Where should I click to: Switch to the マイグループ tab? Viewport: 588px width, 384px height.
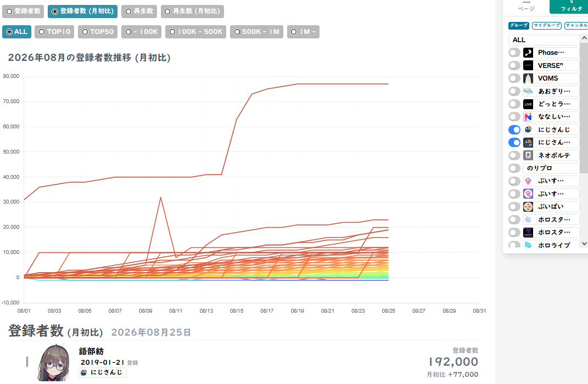tap(547, 25)
